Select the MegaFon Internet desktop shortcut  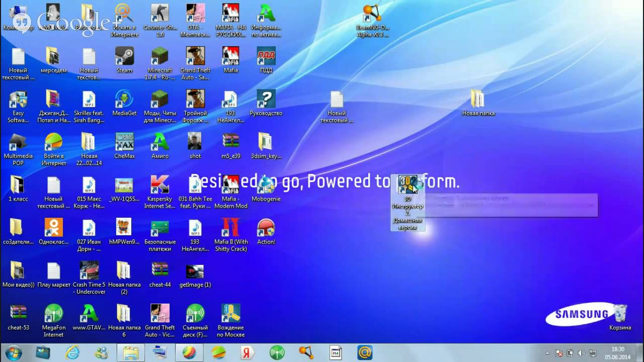(x=53, y=320)
